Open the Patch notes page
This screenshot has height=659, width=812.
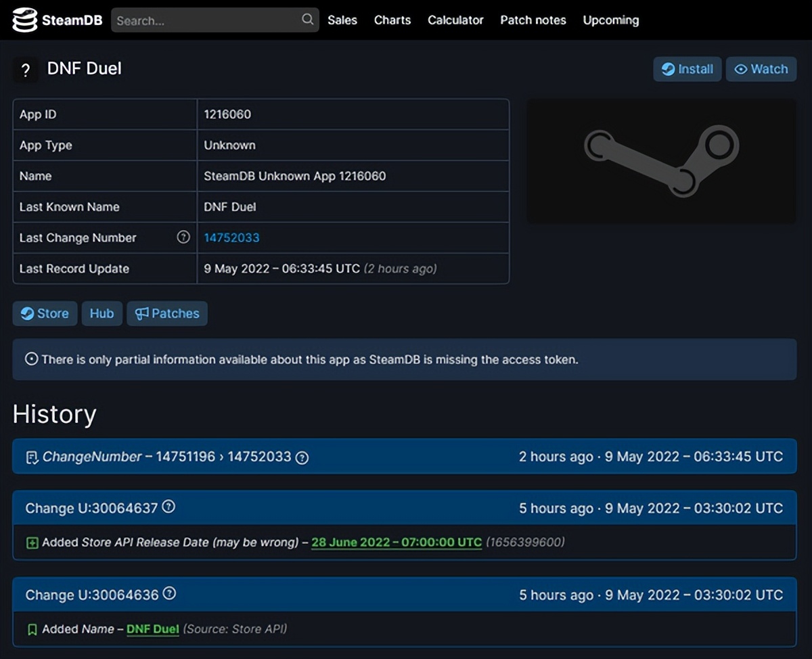(533, 20)
